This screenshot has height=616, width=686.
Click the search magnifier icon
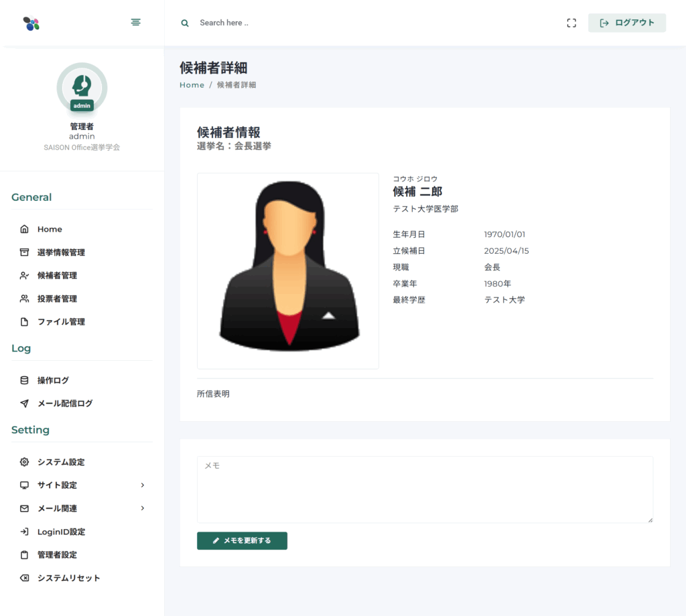[x=185, y=23]
